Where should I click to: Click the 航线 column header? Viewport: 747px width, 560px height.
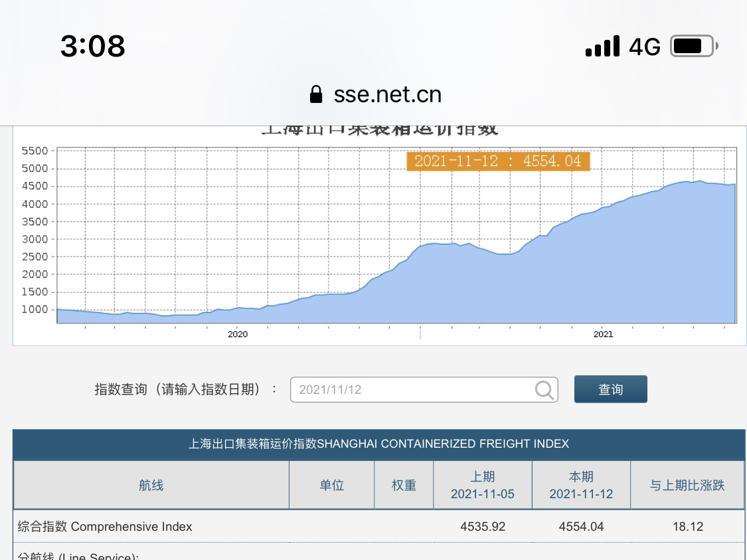(x=151, y=486)
